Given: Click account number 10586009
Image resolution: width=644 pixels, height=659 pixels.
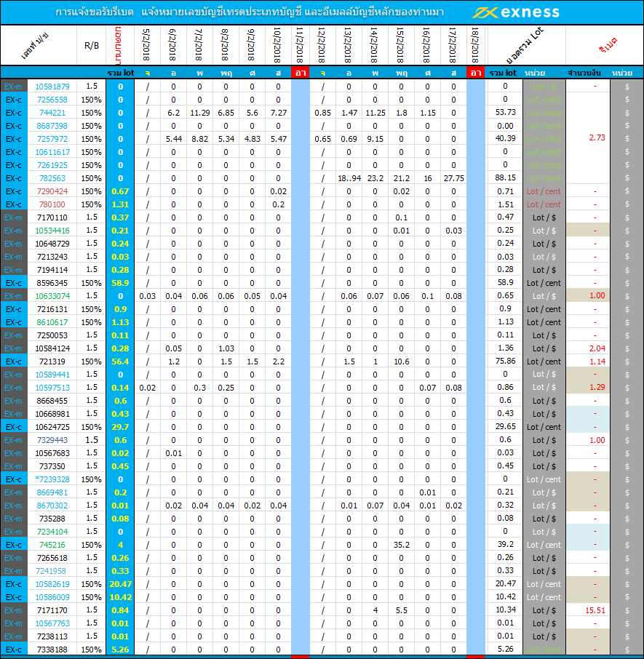Looking at the screenshot, I should pyautogui.click(x=52, y=597).
